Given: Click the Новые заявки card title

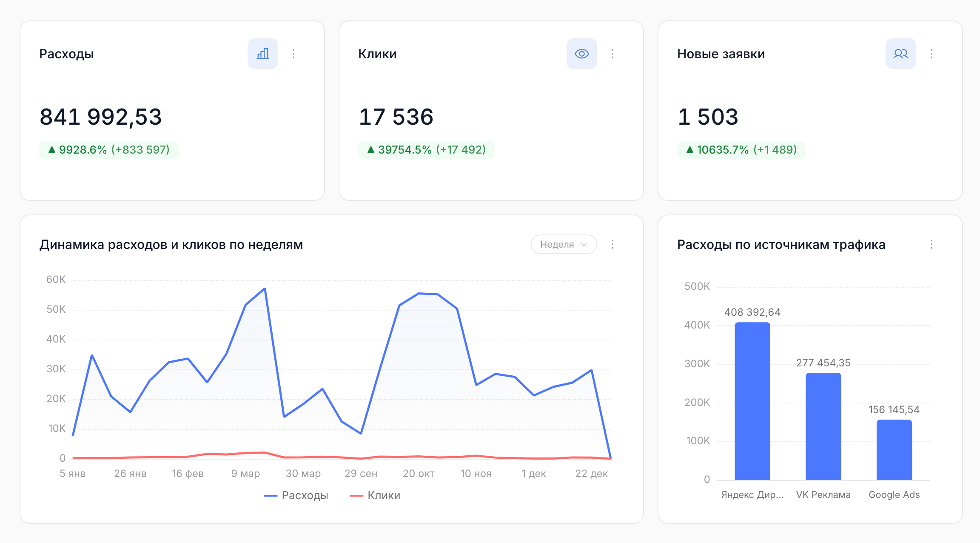Looking at the screenshot, I should [721, 54].
